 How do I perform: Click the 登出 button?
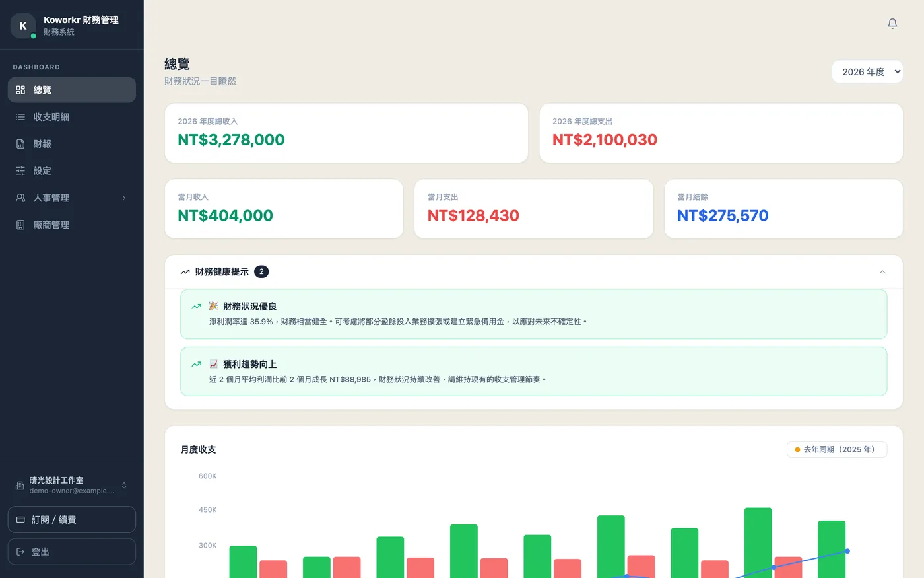(x=72, y=552)
